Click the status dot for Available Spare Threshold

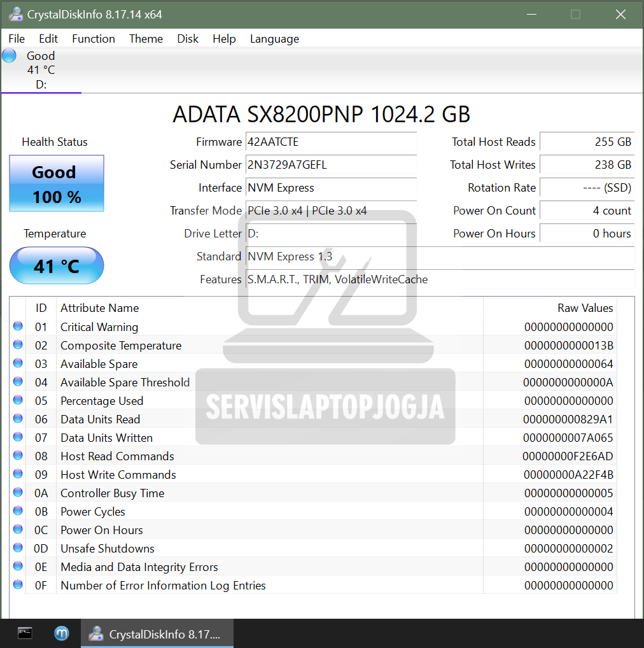click(18, 381)
